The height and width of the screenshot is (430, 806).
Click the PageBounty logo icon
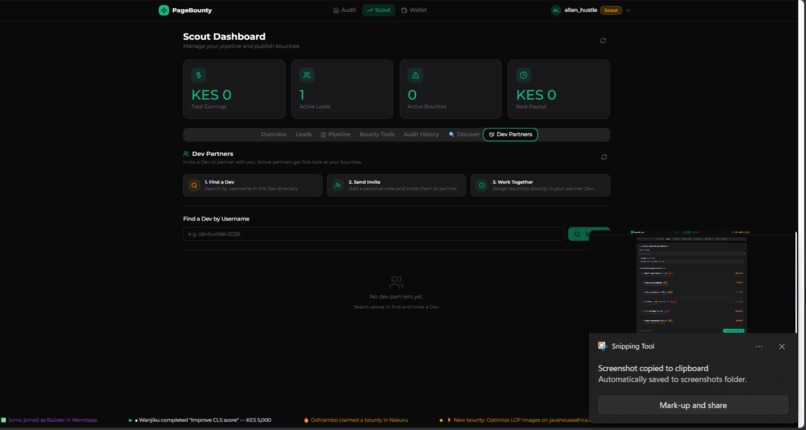[163, 10]
